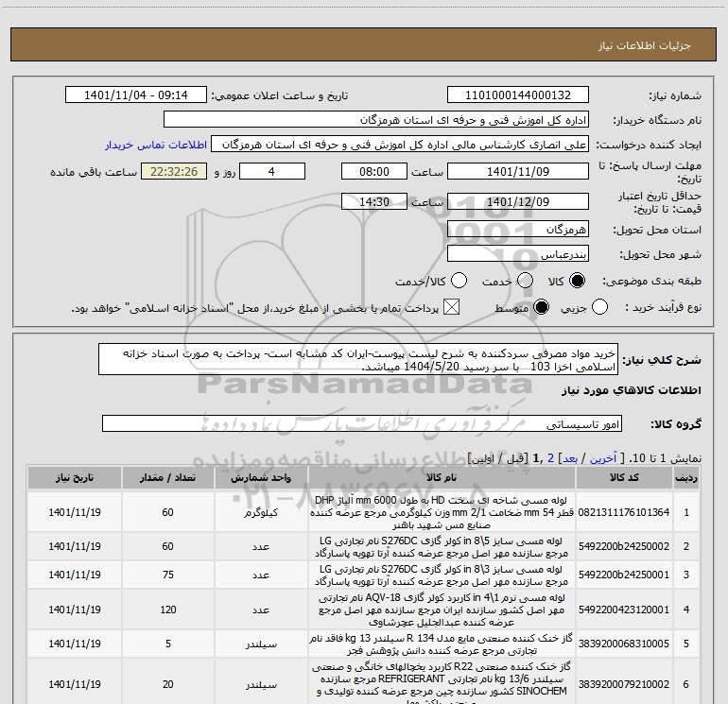Click the goods group field امور تاسیساتی
Image resolution: width=728 pixels, height=704 pixels.
point(362,423)
